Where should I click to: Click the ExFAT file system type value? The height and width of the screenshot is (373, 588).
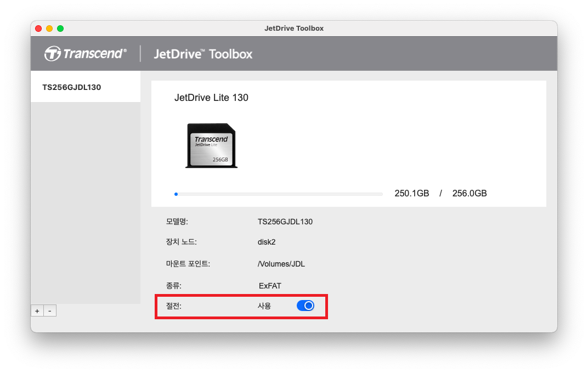point(270,286)
